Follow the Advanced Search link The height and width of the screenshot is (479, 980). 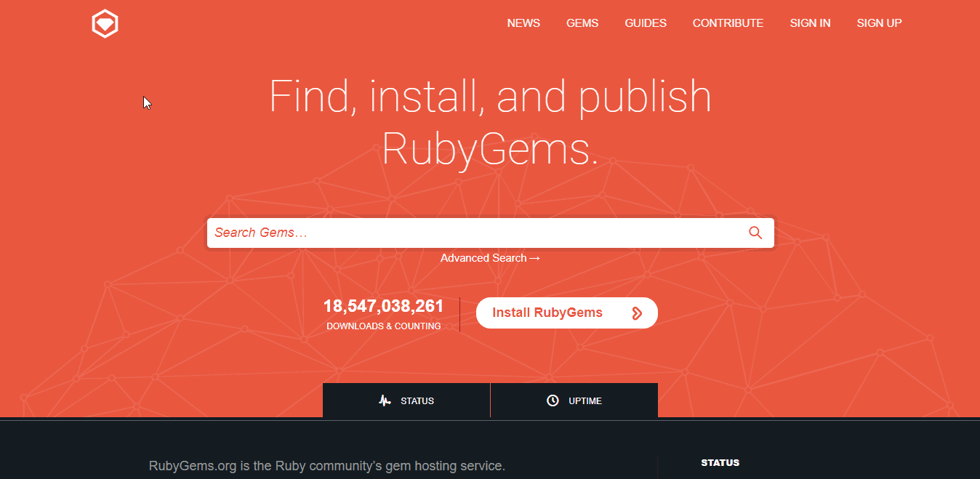(491, 258)
